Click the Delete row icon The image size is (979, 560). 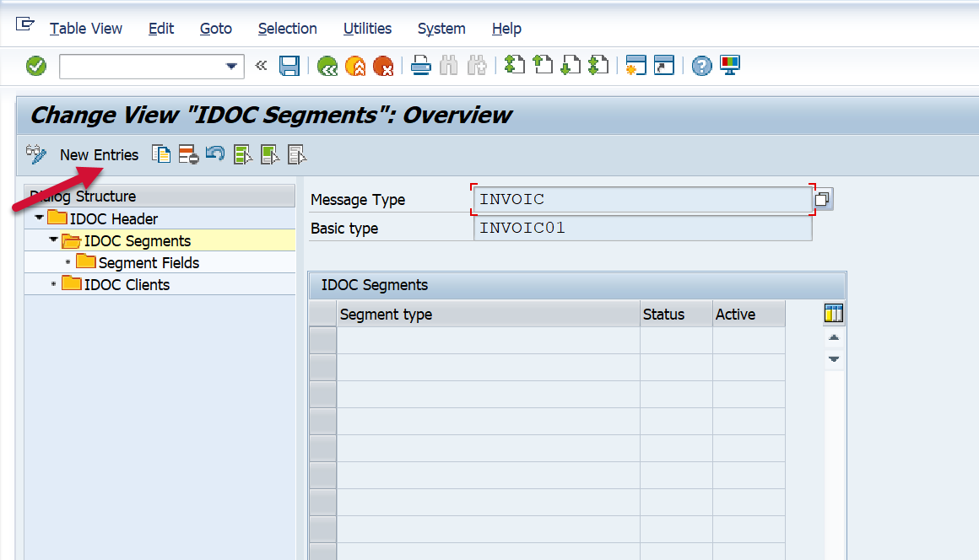tap(187, 154)
